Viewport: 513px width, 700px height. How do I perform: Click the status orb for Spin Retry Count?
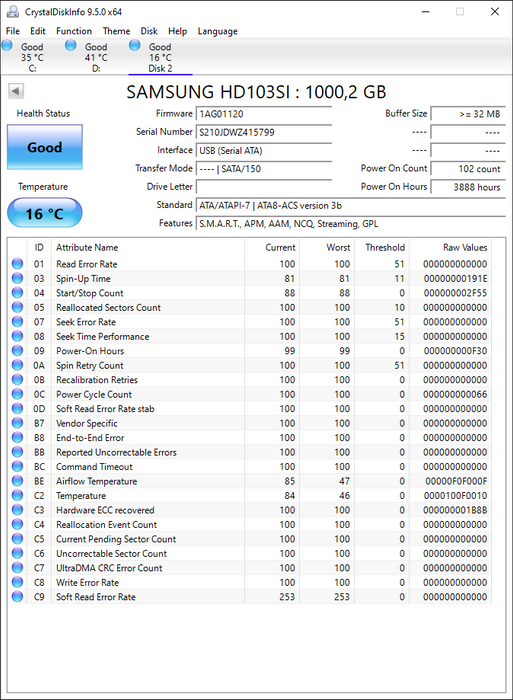(x=17, y=365)
